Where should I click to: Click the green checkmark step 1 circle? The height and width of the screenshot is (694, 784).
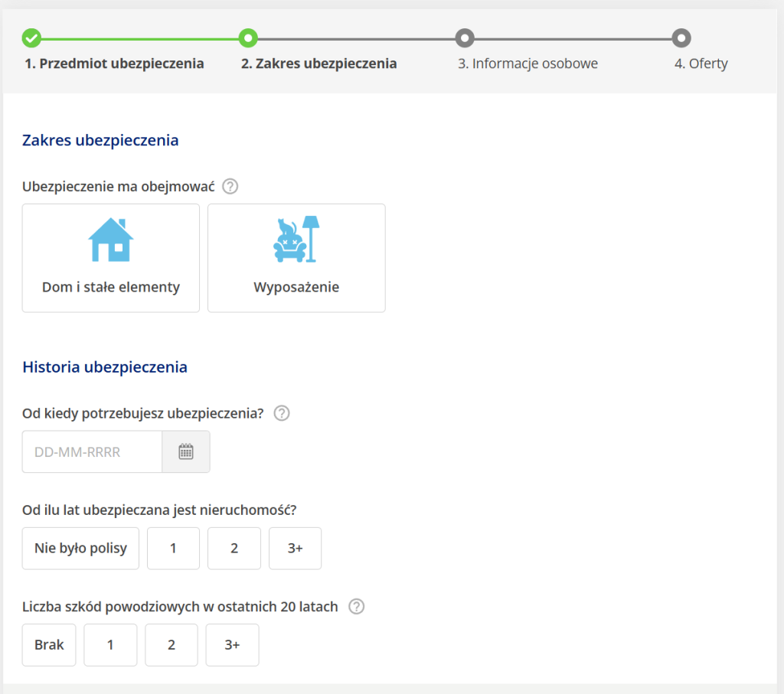(x=31, y=37)
